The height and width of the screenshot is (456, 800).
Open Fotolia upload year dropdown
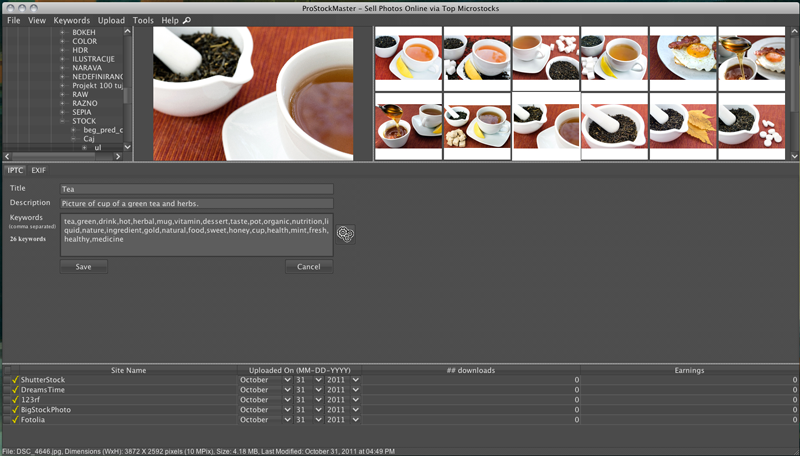point(355,420)
